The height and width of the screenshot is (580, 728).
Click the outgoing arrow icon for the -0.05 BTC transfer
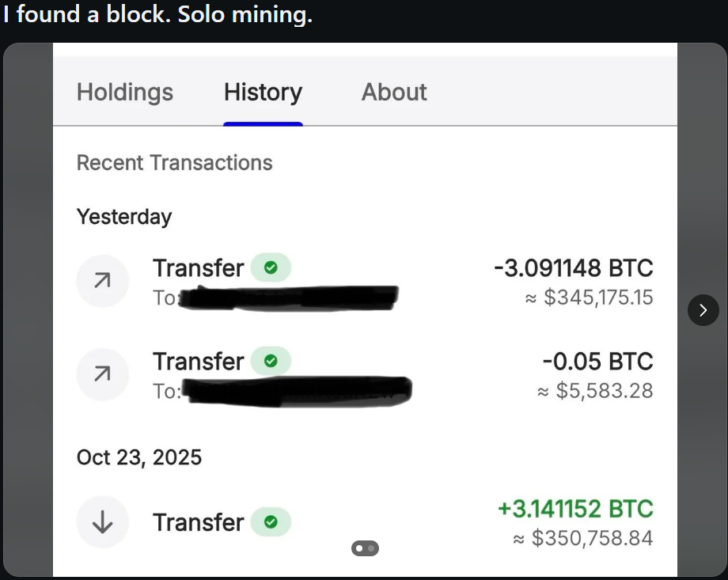(102, 374)
